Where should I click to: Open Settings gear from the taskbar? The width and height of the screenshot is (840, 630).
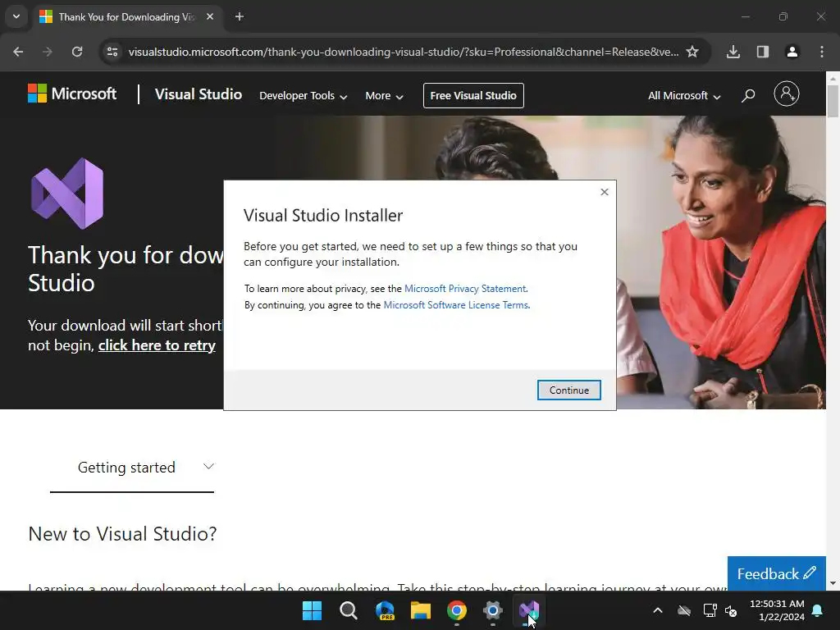tap(493, 610)
